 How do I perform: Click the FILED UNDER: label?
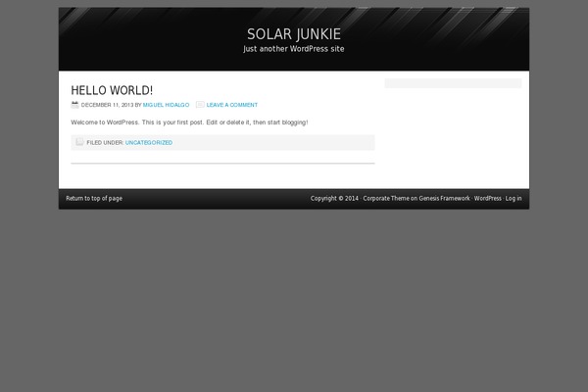pyautogui.click(x=105, y=142)
